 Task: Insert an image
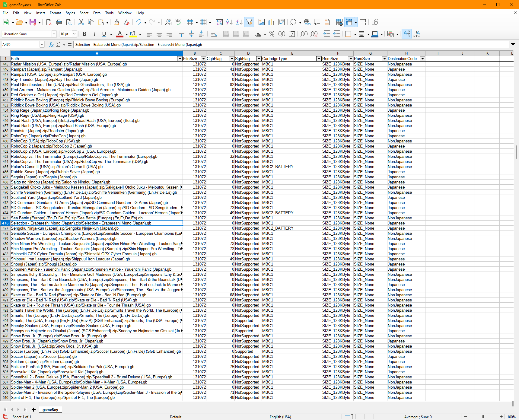pyautogui.click(x=262, y=22)
